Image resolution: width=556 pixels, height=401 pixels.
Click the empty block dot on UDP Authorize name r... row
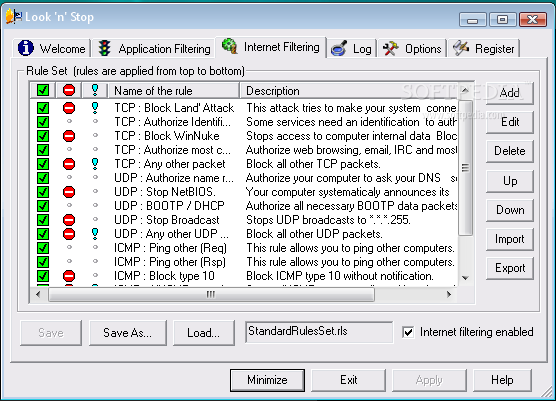pyautogui.click(x=69, y=177)
